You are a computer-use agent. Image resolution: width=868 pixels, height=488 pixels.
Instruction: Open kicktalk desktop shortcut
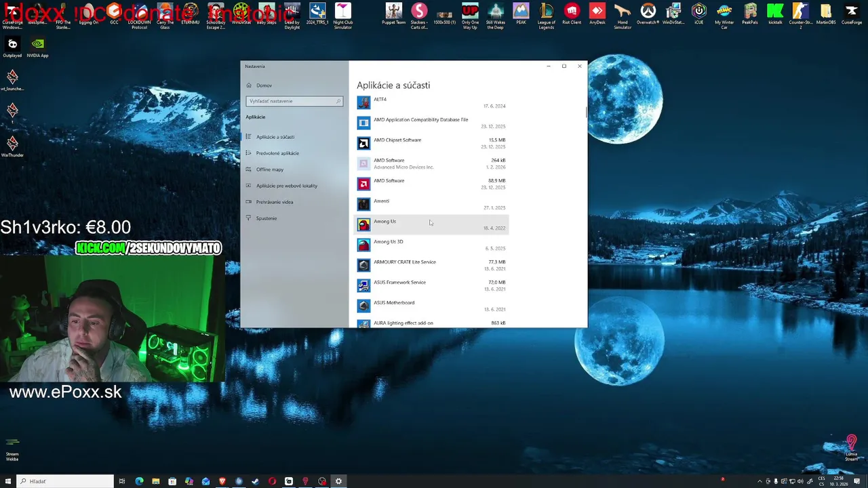[775, 14]
